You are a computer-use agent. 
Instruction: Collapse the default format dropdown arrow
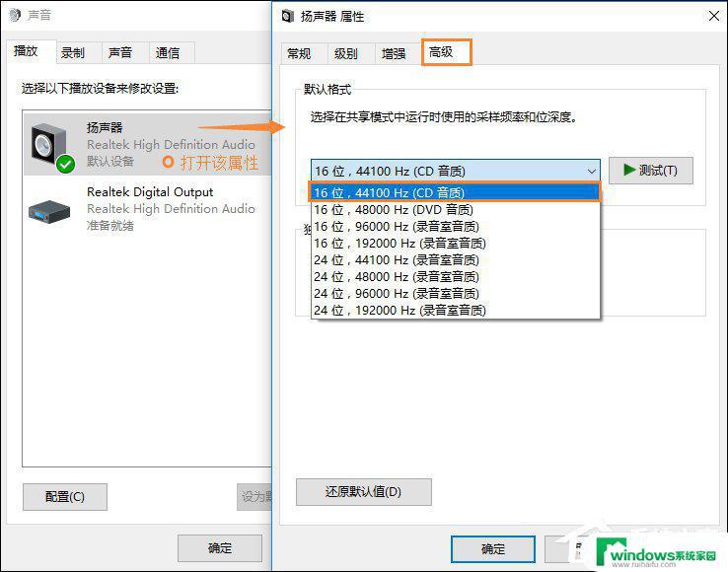click(591, 171)
